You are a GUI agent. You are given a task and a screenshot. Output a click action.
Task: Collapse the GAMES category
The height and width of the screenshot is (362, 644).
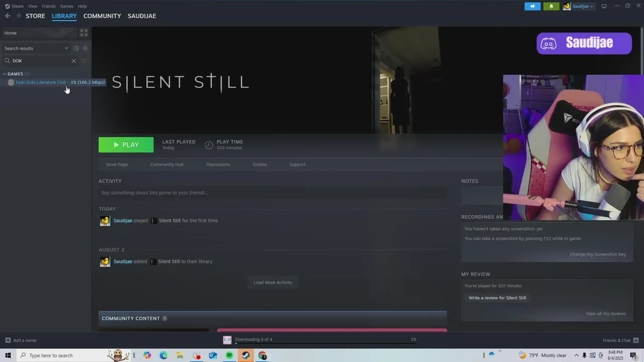pos(5,74)
